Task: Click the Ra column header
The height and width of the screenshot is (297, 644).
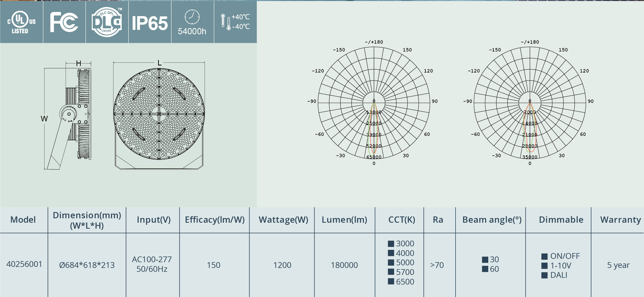Action: 438,220
